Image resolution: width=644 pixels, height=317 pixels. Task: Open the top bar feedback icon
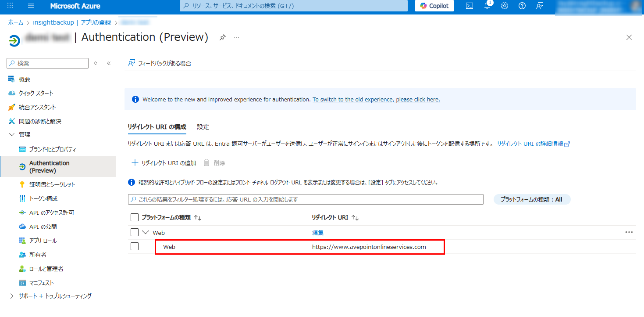(x=540, y=6)
